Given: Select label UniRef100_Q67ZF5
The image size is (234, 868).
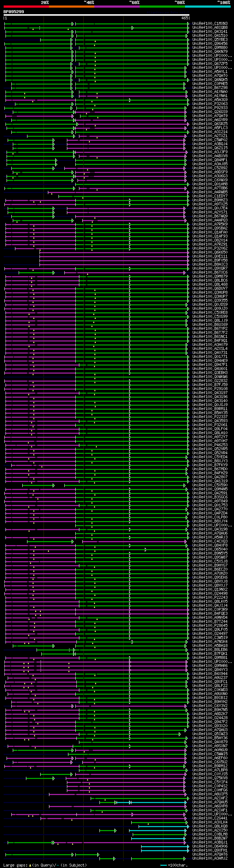Looking at the screenshot, I should point(210,63).
